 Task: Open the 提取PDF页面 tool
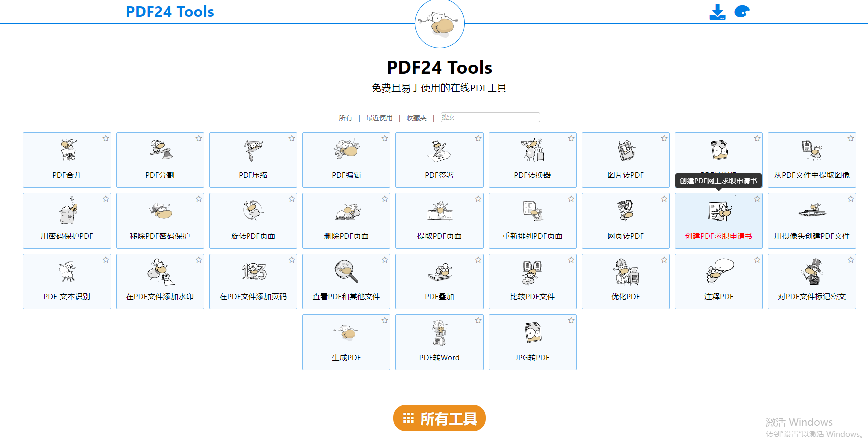click(x=439, y=221)
